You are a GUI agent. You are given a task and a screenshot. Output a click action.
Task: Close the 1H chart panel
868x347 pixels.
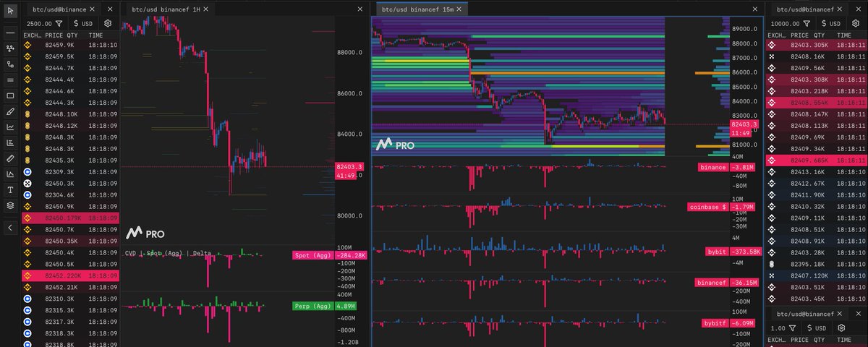[x=361, y=9]
